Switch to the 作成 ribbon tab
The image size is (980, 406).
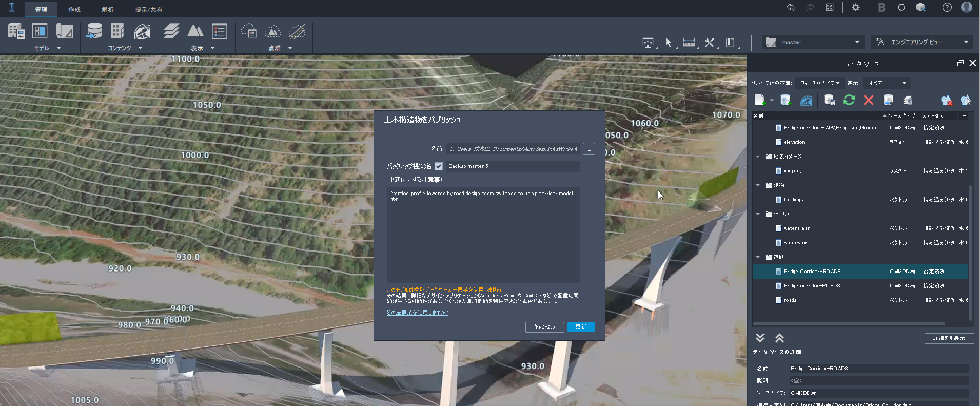point(74,9)
